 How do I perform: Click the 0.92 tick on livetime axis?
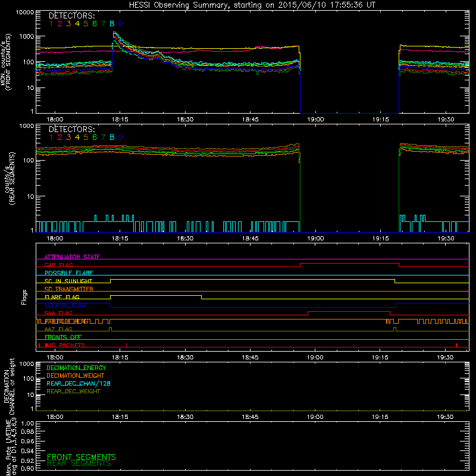pyautogui.click(x=28, y=461)
